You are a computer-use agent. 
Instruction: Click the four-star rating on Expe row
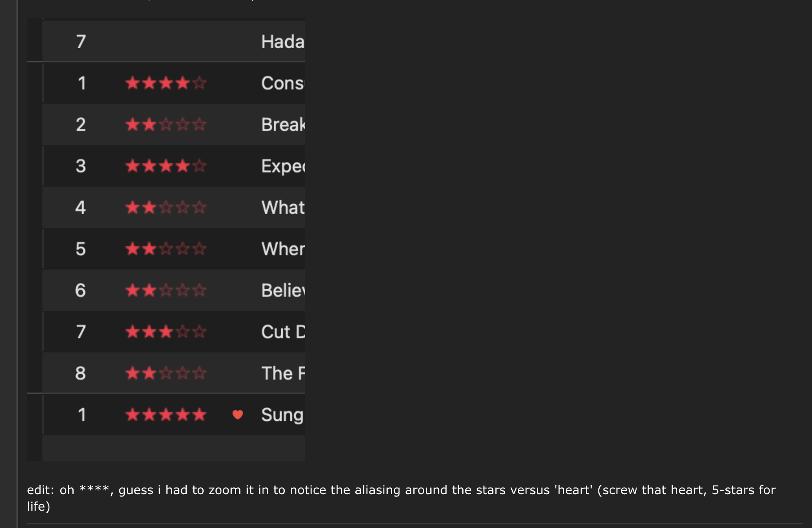point(166,166)
